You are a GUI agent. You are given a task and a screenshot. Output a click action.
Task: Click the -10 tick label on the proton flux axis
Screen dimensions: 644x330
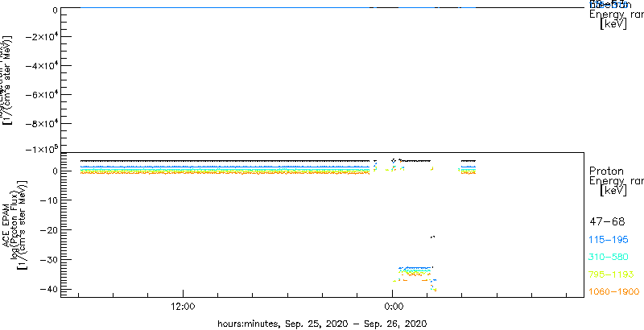tap(47, 200)
